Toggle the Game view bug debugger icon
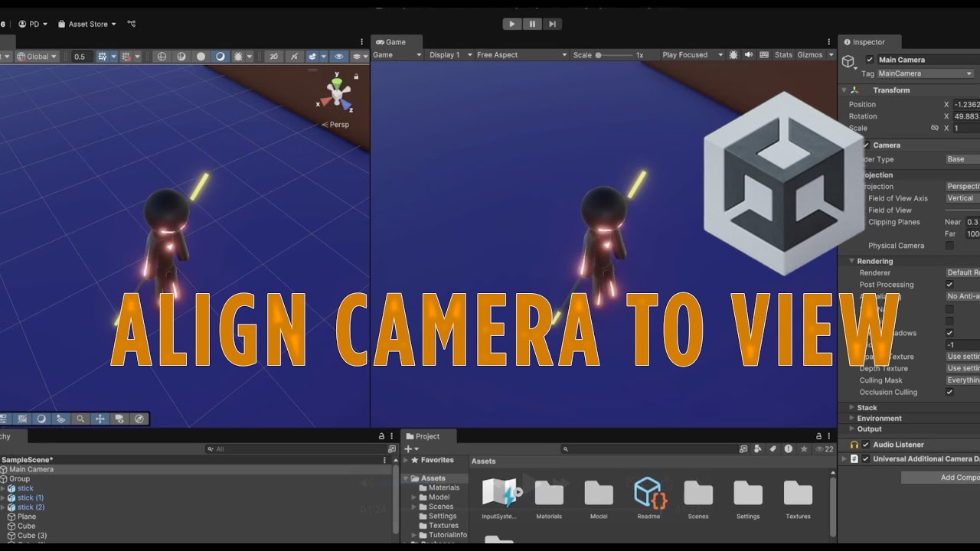The width and height of the screenshot is (980, 551). coord(733,54)
